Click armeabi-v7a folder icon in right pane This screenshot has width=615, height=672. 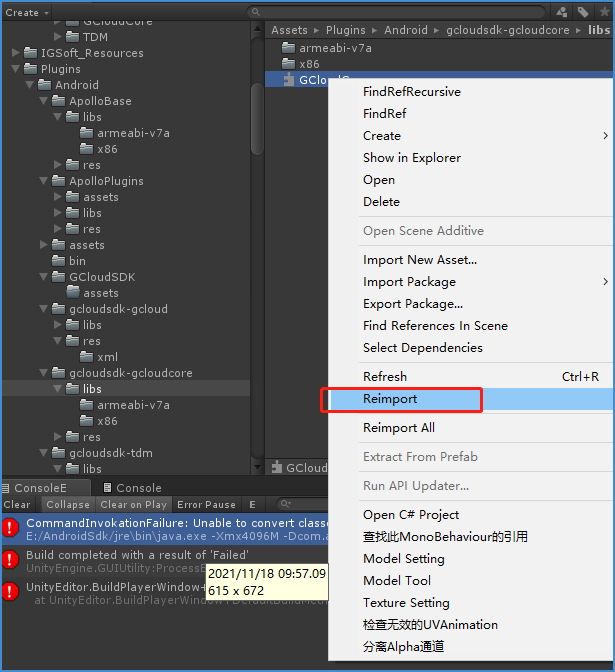pyautogui.click(x=288, y=48)
